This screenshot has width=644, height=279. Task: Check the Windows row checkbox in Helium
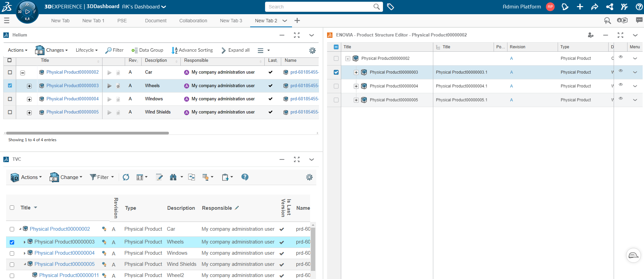tap(10, 99)
